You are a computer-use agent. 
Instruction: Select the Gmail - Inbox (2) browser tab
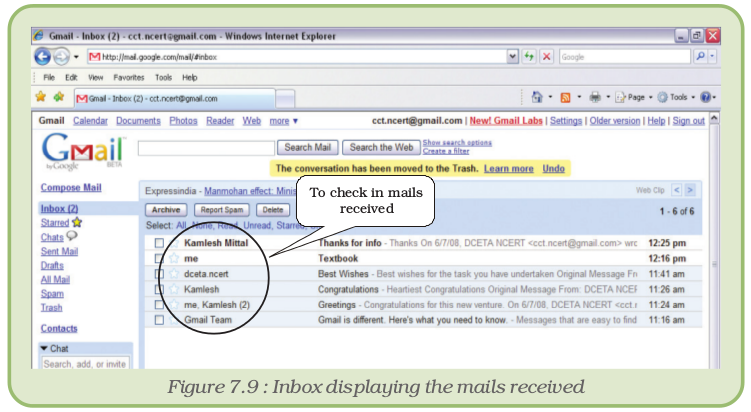tap(174, 98)
